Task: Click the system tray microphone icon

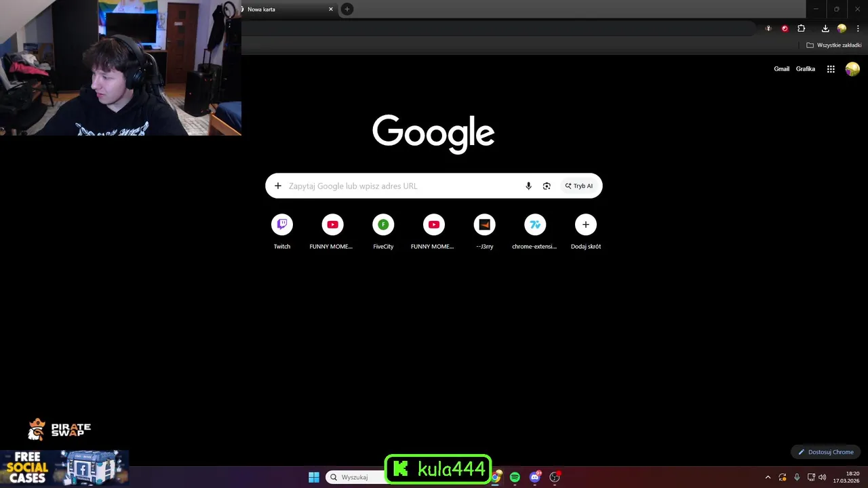Action: pos(797,477)
